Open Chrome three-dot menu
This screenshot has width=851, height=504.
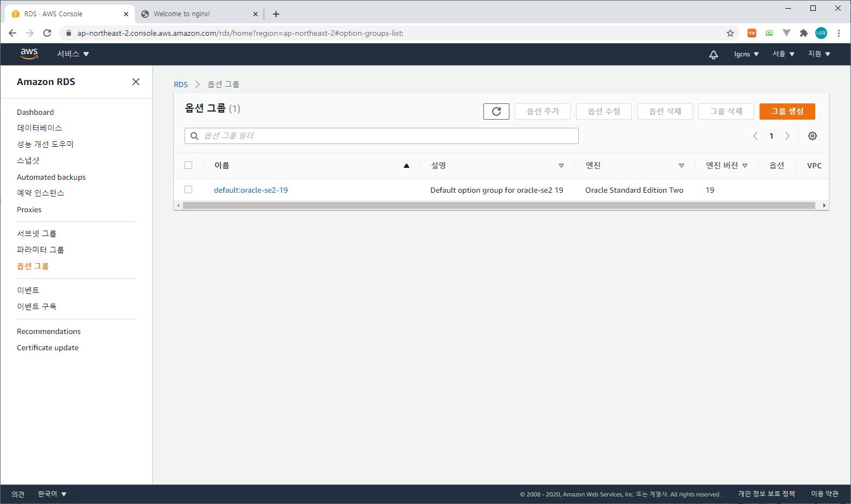coord(839,33)
